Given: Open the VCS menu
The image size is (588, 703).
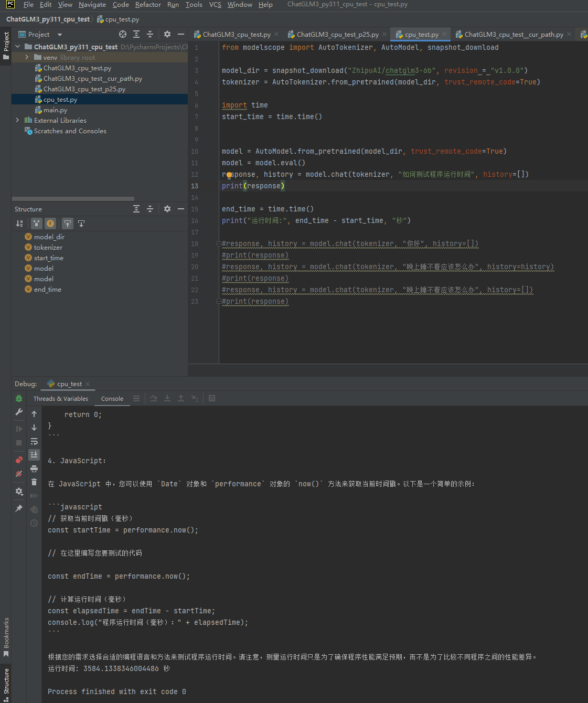Looking at the screenshot, I should click(x=215, y=5).
